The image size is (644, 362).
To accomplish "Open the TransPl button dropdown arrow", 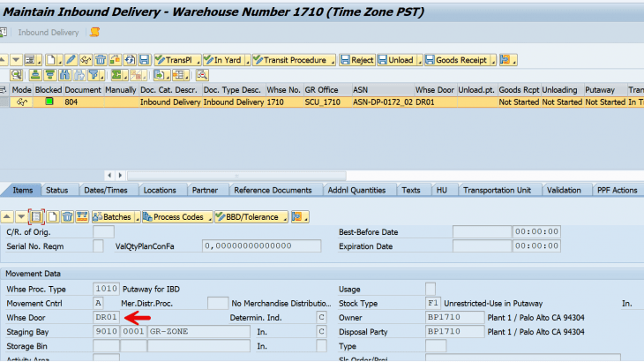I will pyautogui.click(x=198, y=62).
